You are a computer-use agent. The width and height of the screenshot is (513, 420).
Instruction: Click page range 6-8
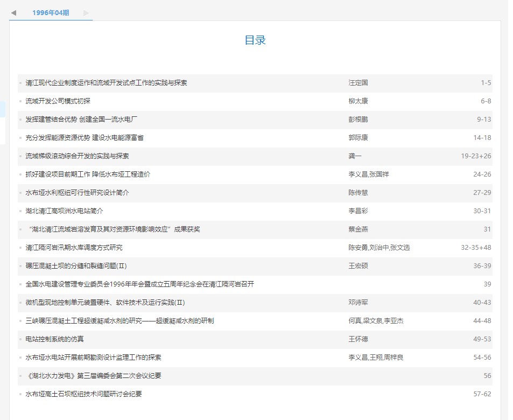point(486,101)
